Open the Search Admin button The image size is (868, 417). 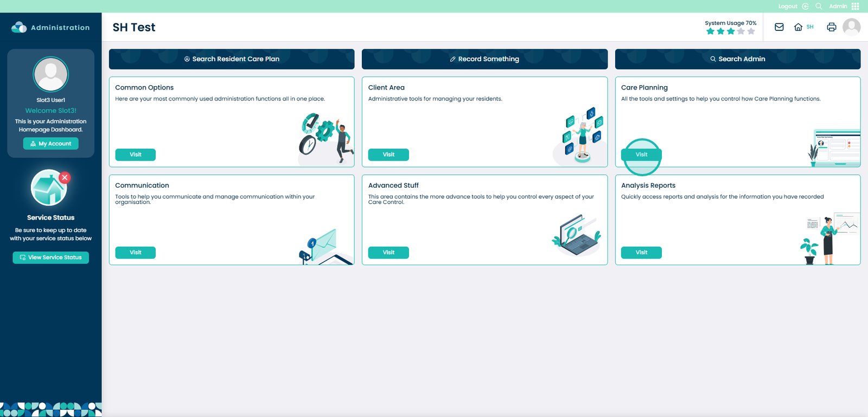point(738,59)
